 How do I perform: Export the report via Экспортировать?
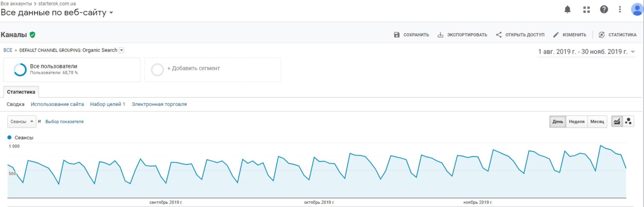click(462, 35)
